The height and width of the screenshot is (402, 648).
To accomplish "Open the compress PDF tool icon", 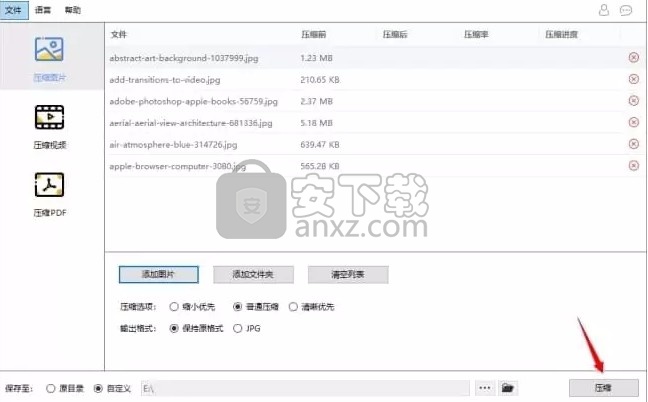I will [50, 186].
